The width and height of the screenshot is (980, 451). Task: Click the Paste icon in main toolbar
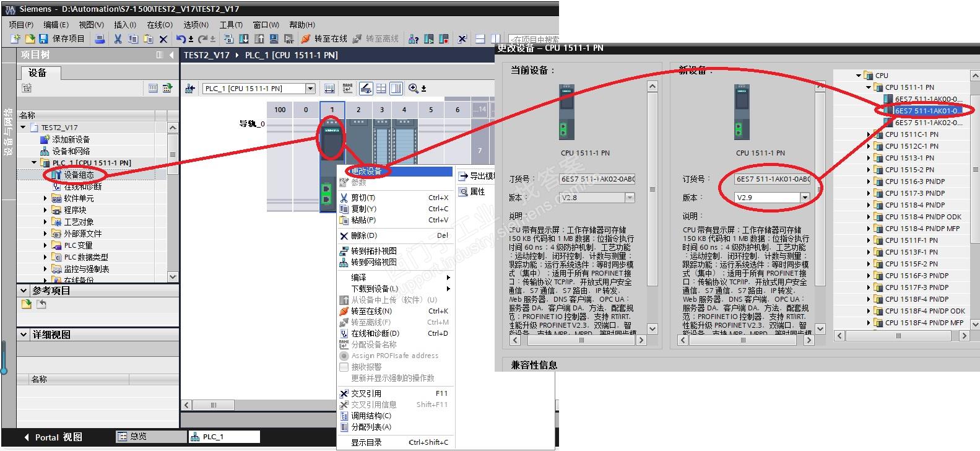148,39
